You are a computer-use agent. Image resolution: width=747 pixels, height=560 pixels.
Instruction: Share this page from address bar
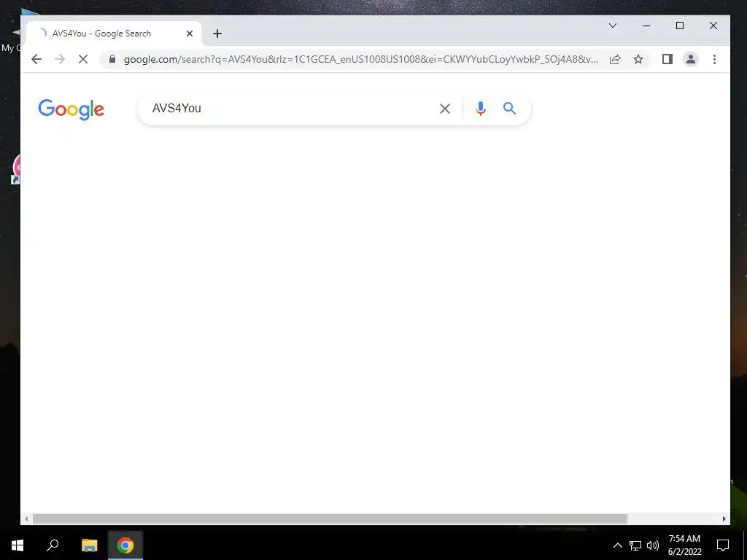(615, 59)
